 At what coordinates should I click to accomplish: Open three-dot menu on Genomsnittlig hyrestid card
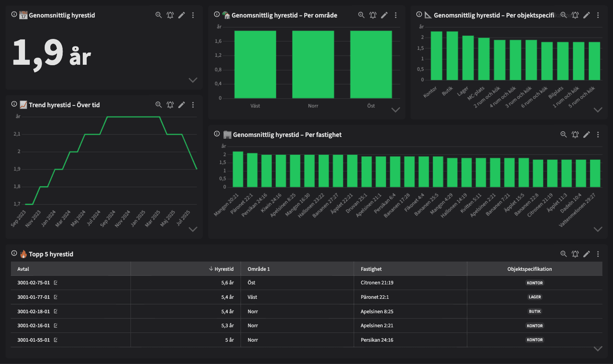point(193,15)
